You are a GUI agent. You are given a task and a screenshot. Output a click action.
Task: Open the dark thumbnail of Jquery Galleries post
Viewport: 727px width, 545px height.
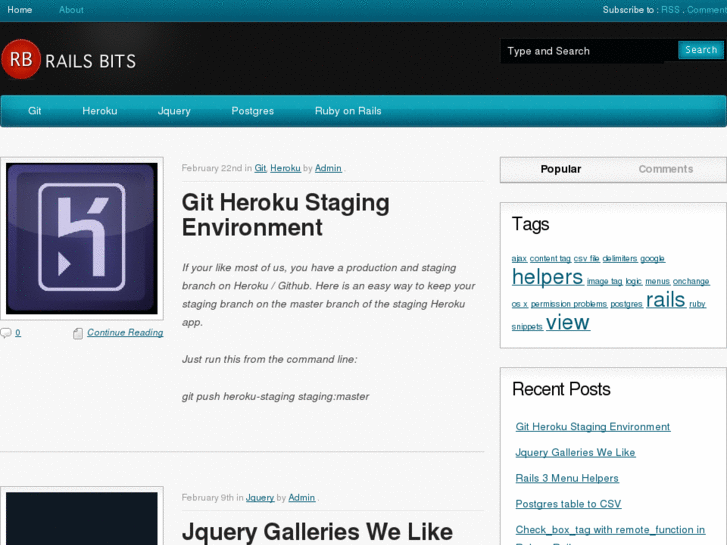82,519
